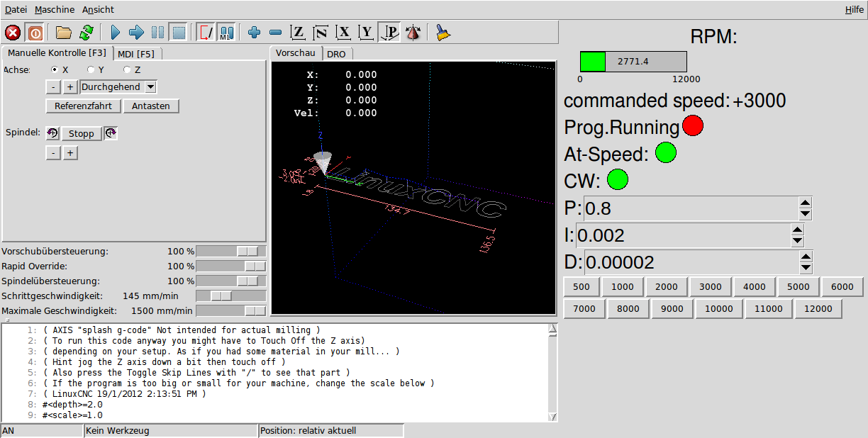Focus the D value field showing 0.00002
This screenshot has width=868, height=438.
coord(691,262)
